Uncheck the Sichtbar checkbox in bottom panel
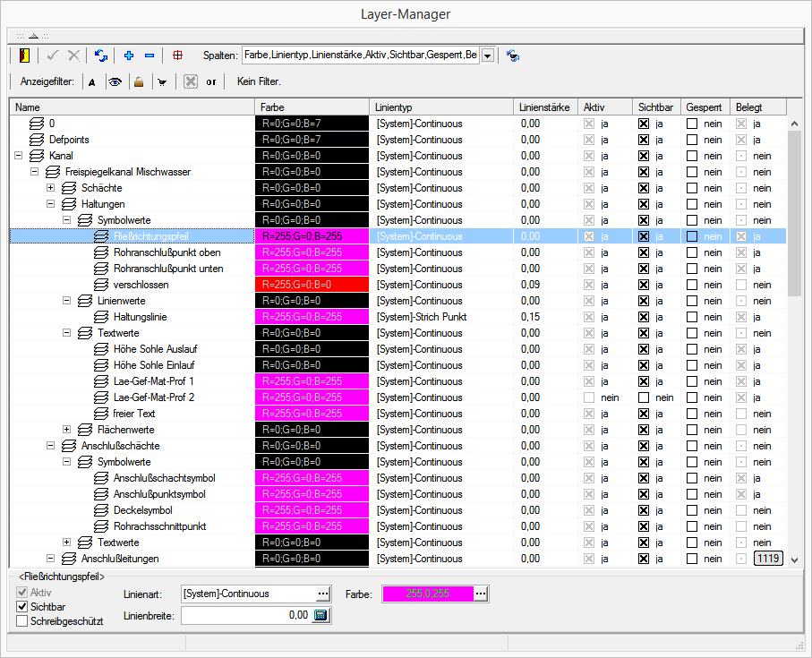Image resolution: width=812 pixels, height=658 pixels. coord(22,606)
